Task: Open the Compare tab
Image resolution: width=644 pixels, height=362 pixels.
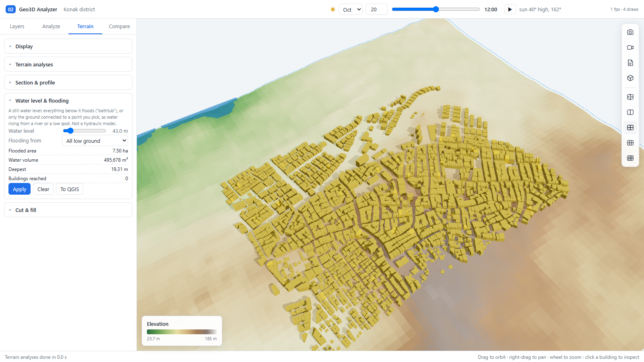Action: (119, 27)
